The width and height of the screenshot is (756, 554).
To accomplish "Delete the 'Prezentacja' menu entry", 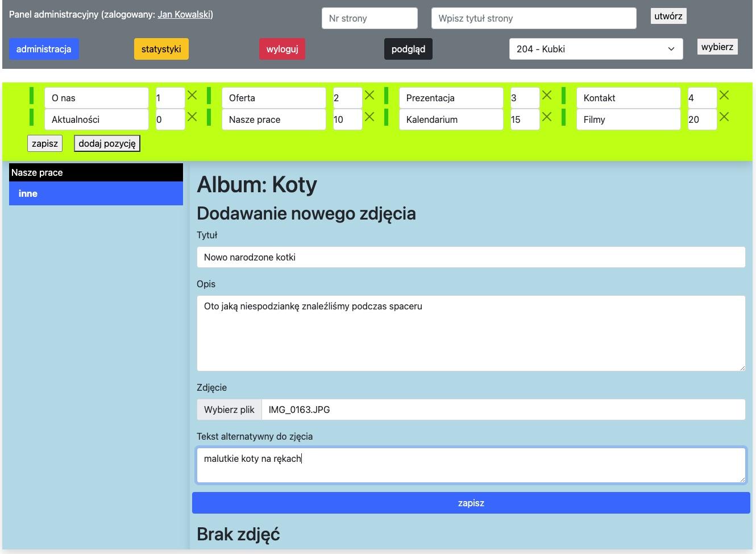I will point(547,96).
